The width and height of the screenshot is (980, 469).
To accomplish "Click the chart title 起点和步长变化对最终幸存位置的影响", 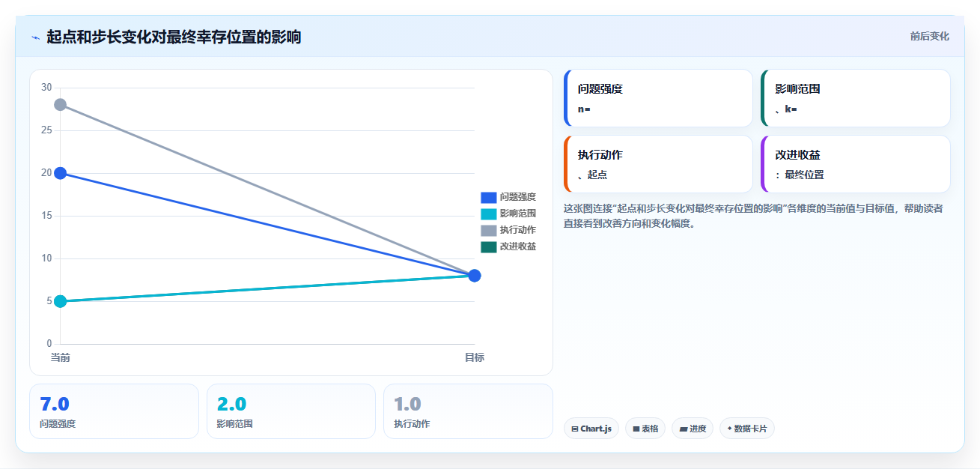I will point(174,37).
